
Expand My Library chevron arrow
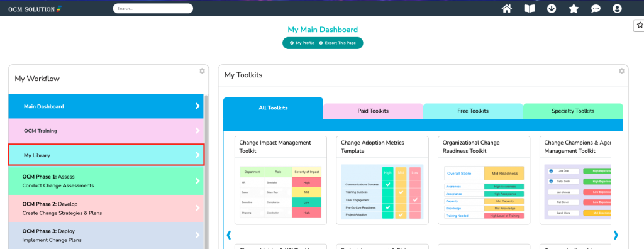pyautogui.click(x=197, y=155)
